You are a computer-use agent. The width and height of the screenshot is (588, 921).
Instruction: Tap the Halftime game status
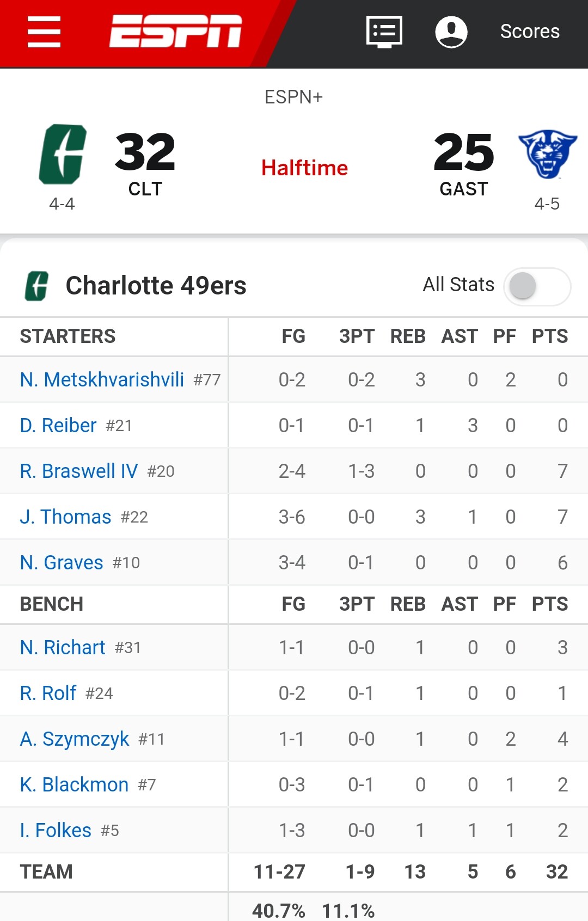coord(304,168)
